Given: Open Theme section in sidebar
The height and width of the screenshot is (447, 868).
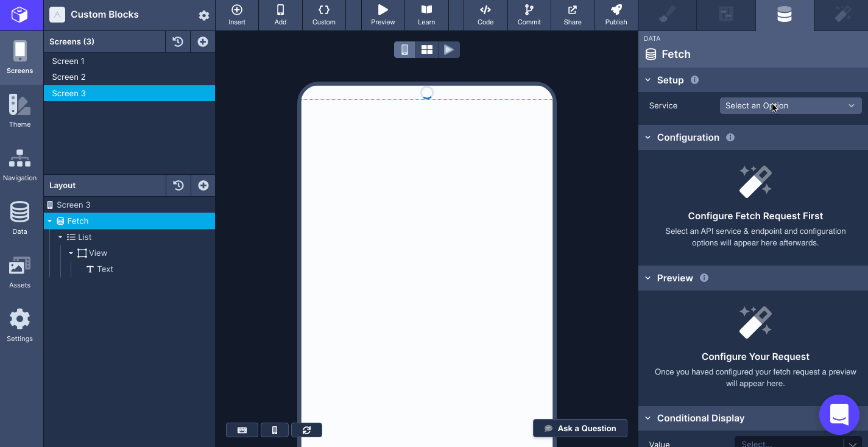Looking at the screenshot, I should (19, 110).
